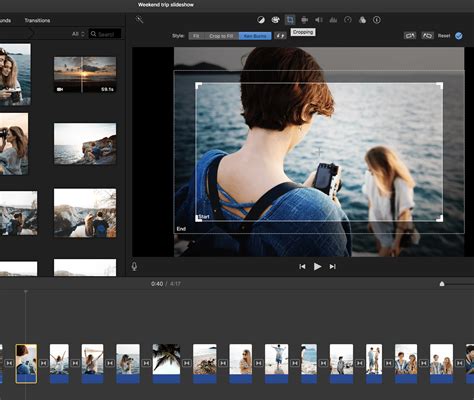Open the All media filter dropdown

click(x=78, y=34)
